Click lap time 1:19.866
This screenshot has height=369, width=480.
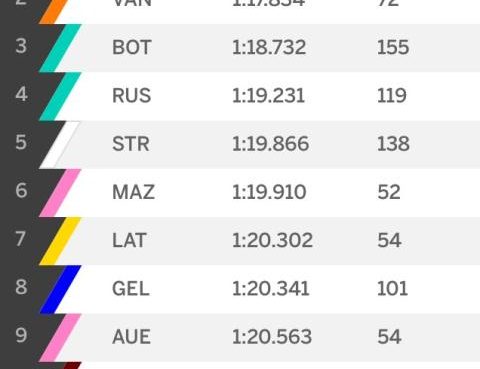tap(271, 144)
